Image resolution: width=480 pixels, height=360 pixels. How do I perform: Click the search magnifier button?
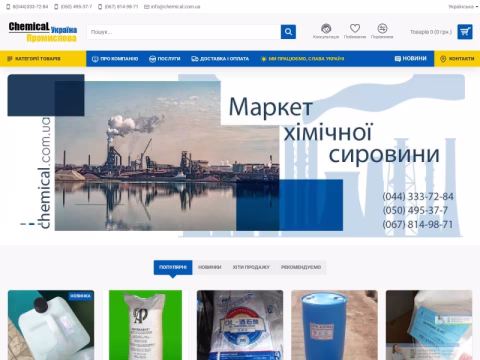click(288, 32)
